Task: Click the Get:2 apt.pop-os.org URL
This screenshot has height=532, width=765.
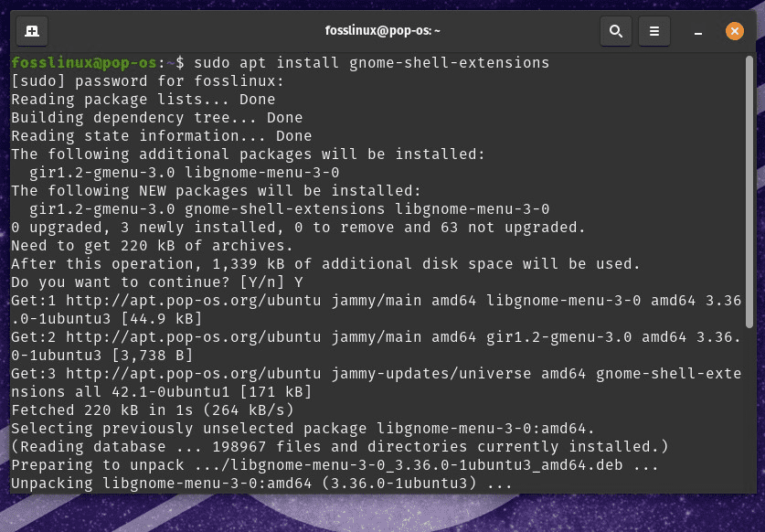Action: pos(193,337)
